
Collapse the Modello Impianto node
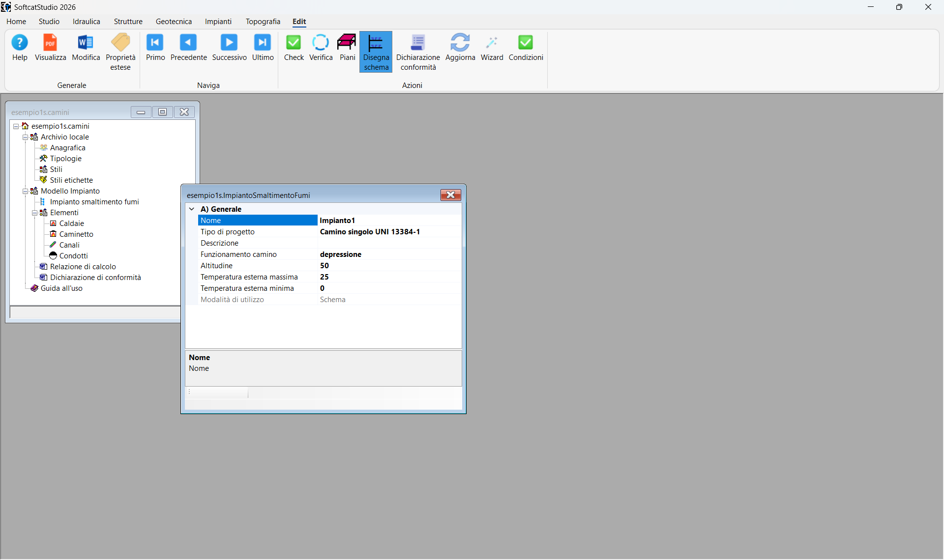[x=25, y=191]
